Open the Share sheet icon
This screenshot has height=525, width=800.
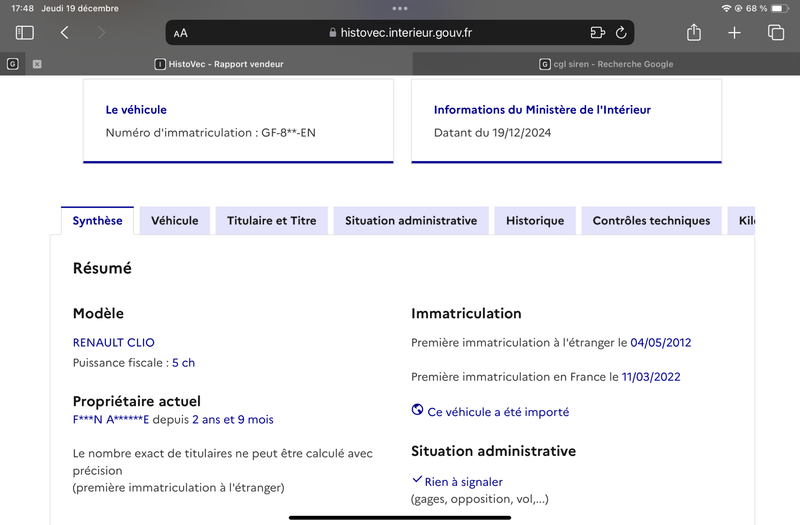(x=694, y=32)
